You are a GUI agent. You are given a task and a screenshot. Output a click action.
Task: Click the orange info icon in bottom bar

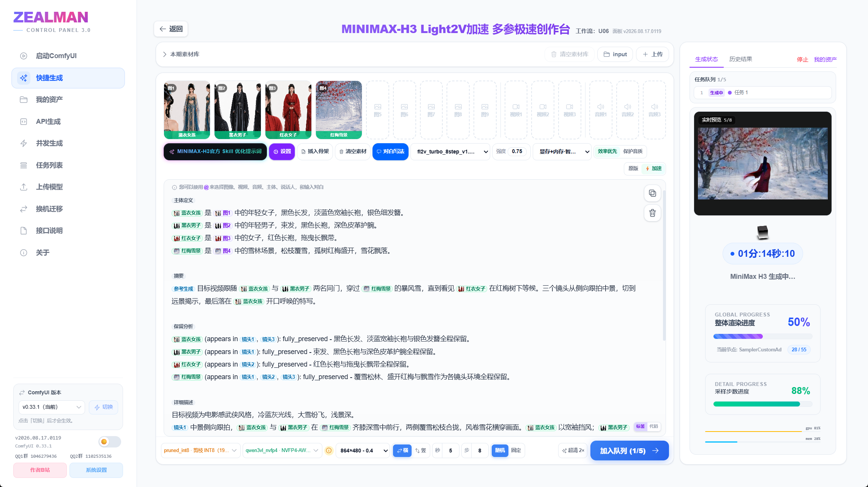click(329, 451)
